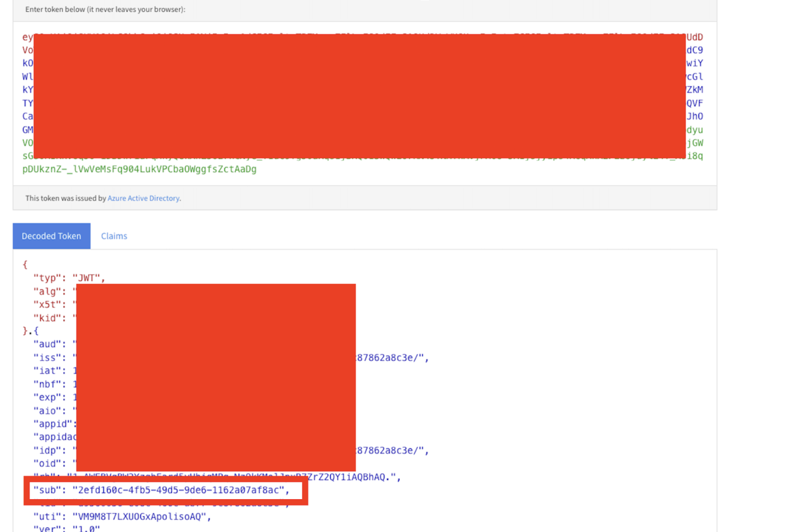Click the last green line of the token
Image resolution: width=795 pixels, height=532 pixels.
139,169
